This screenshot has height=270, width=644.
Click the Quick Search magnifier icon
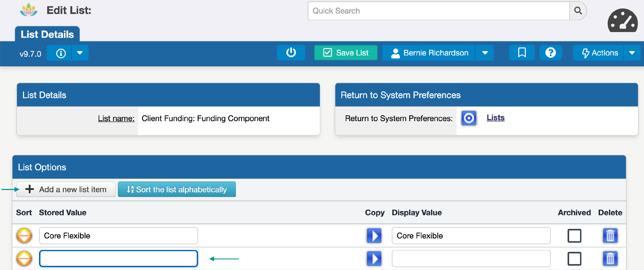point(578,11)
